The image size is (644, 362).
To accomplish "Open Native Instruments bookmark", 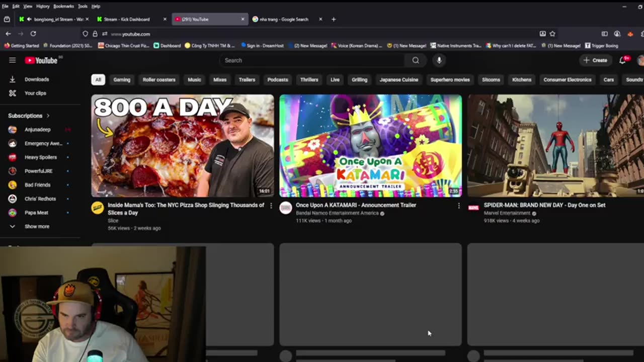I will pyautogui.click(x=456, y=46).
